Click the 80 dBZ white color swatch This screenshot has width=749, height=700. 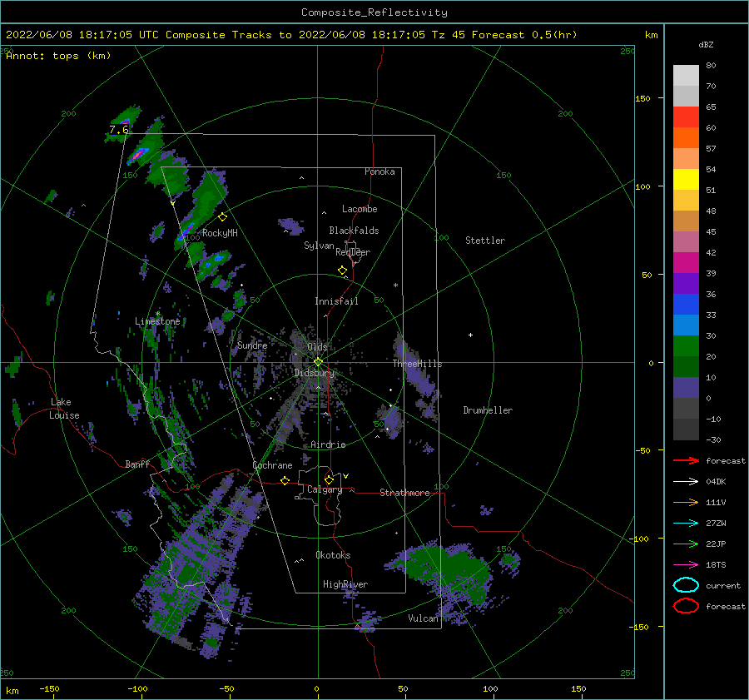(686, 75)
